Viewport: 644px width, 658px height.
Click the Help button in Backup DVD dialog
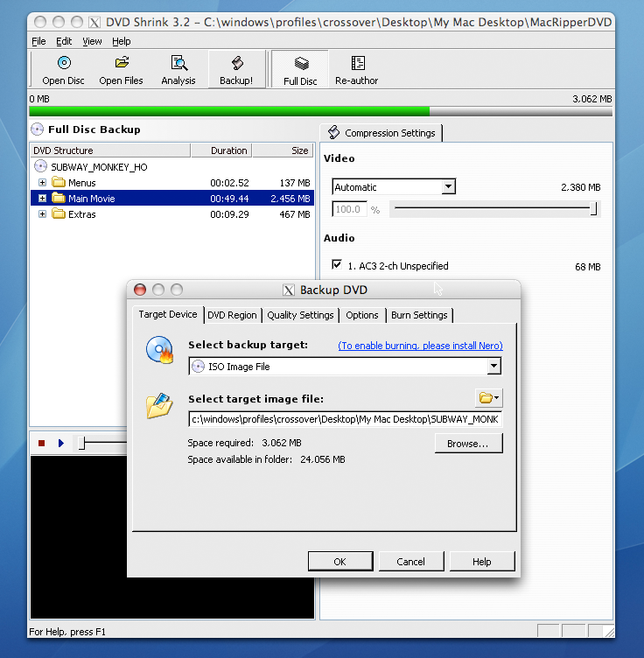482,562
